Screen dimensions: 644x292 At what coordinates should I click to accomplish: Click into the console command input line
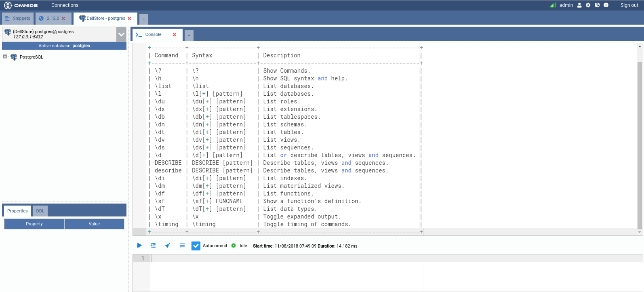[396, 258]
